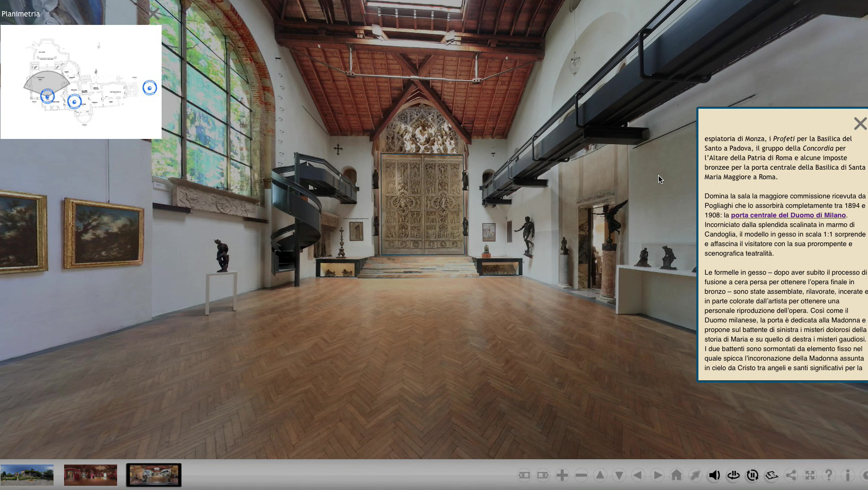Open the selected gallery hall thumbnail
The image size is (868, 490).
[154, 475]
